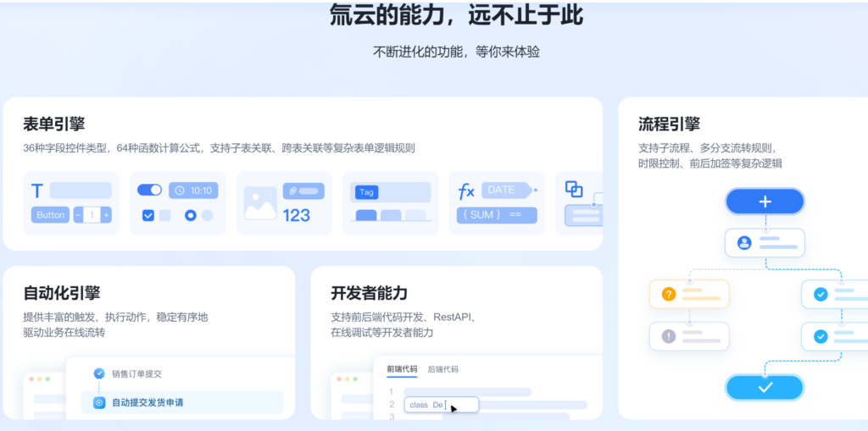
Task: Click the minus sign on number stepper
Action: coord(79,215)
